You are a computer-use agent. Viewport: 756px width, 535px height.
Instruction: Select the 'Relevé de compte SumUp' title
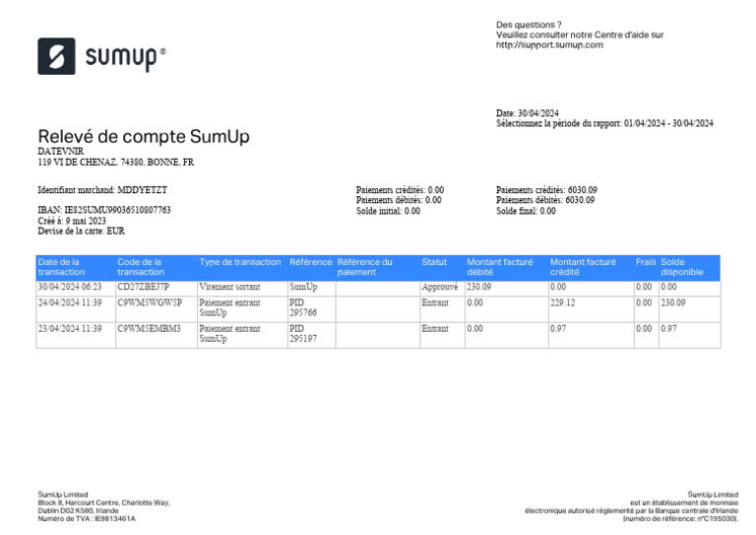tap(144, 137)
